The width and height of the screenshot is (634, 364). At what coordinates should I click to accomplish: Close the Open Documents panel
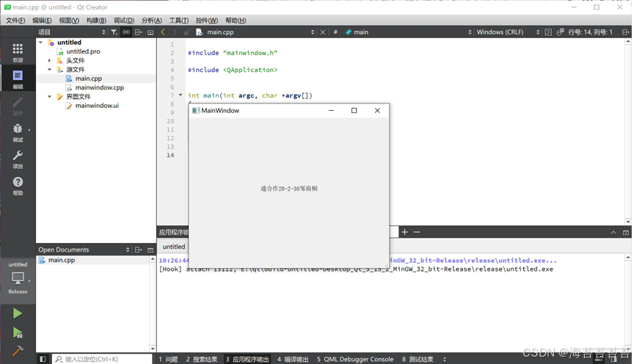click(150, 250)
